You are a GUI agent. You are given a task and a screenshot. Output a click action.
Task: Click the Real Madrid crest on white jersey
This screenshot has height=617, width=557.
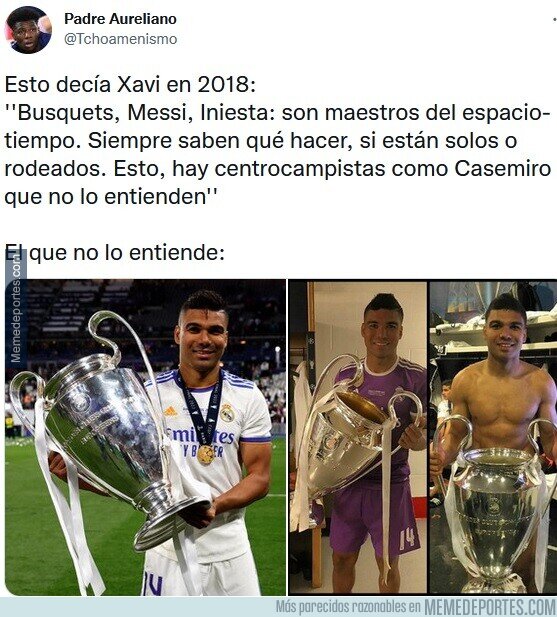pos(227,413)
